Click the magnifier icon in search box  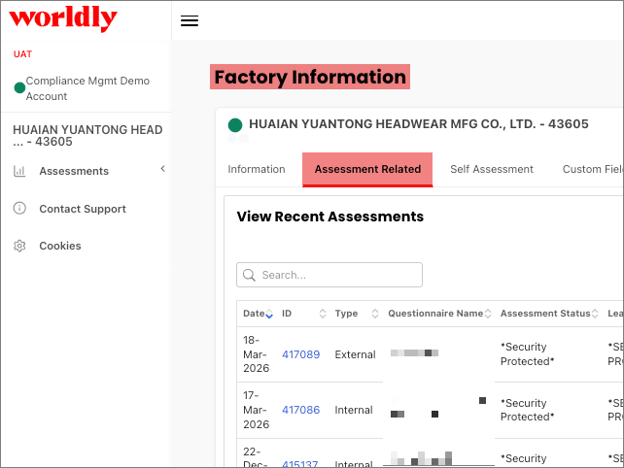pos(249,275)
